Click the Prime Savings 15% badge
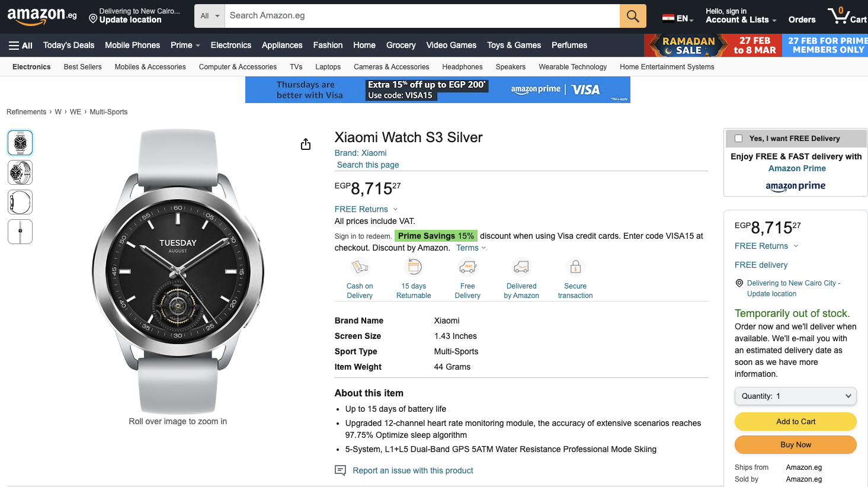This screenshot has height=487, width=868. pos(436,236)
